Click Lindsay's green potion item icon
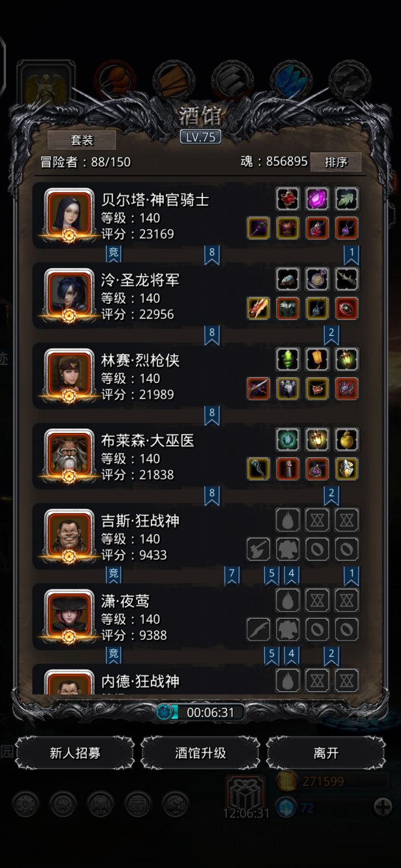Screen dimensions: 401x868 (x=288, y=359)
